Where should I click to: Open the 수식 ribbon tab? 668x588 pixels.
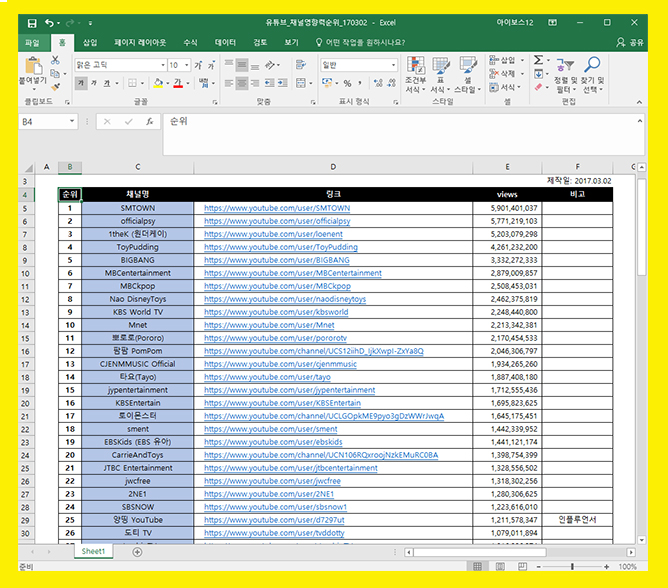[x=190, y=43]
